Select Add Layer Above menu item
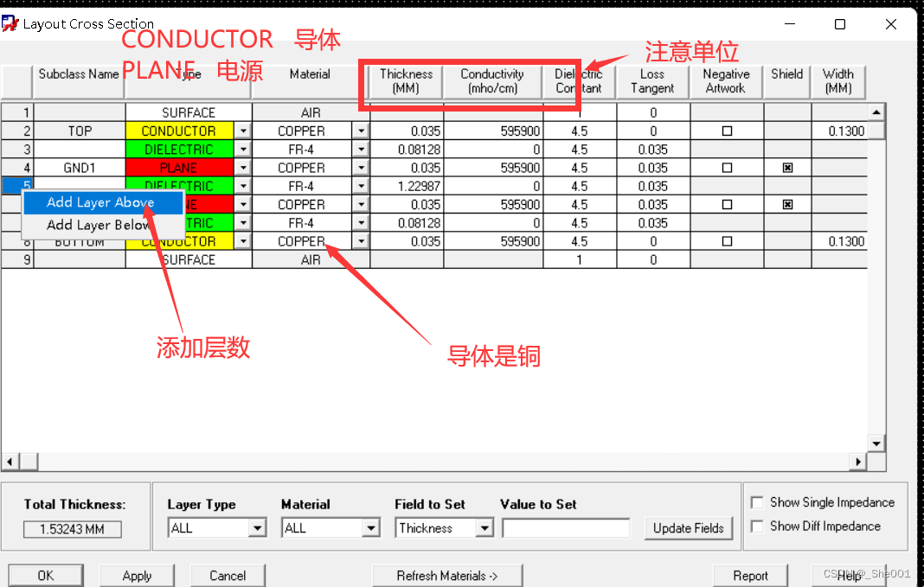 click(100, 202)
